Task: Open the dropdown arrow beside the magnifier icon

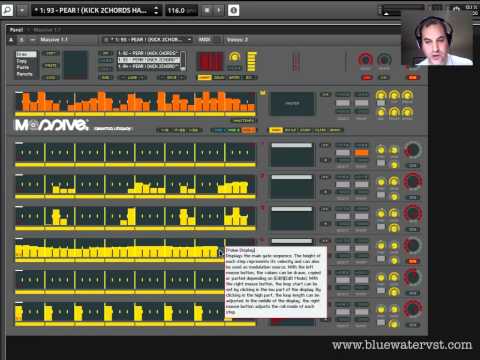Action: click(x=22, y=10)
